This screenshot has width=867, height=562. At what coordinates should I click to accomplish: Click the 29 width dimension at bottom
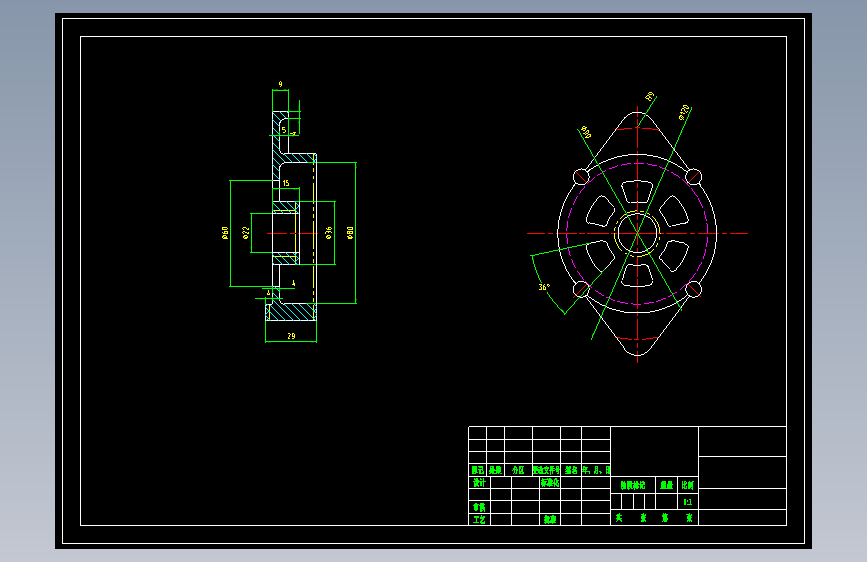click(x=291, y=336)
